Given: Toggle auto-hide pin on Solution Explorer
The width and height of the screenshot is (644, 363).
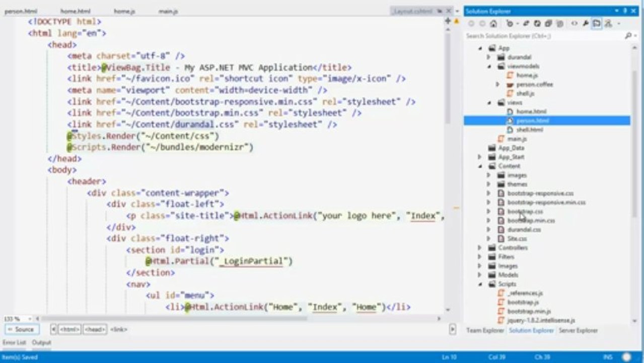Looking at the screenshot, I should (626, 11).
